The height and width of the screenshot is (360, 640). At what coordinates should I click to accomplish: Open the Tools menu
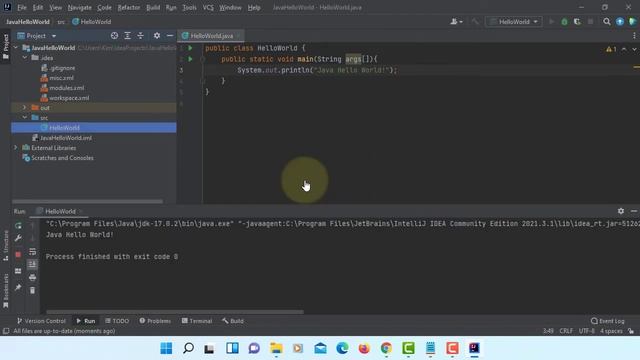189,7
